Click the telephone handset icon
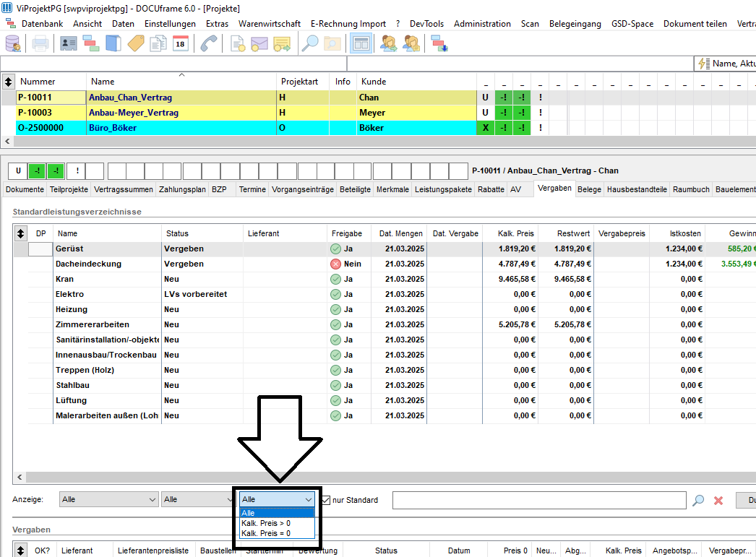756x557 pixels. point(209,44)
